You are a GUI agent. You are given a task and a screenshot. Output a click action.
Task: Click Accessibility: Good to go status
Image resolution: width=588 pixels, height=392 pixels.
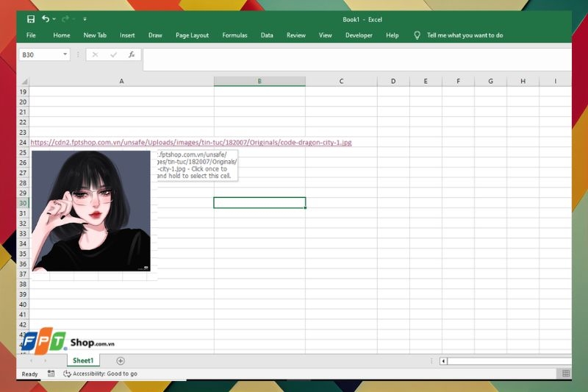point(101,374)
